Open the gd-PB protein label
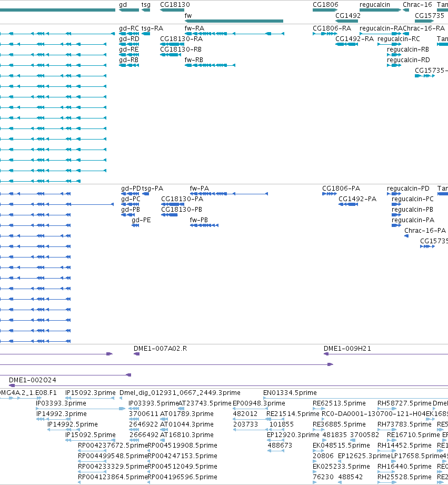The image size is (448, 485). pyautogui.click(x=131, y=210)
